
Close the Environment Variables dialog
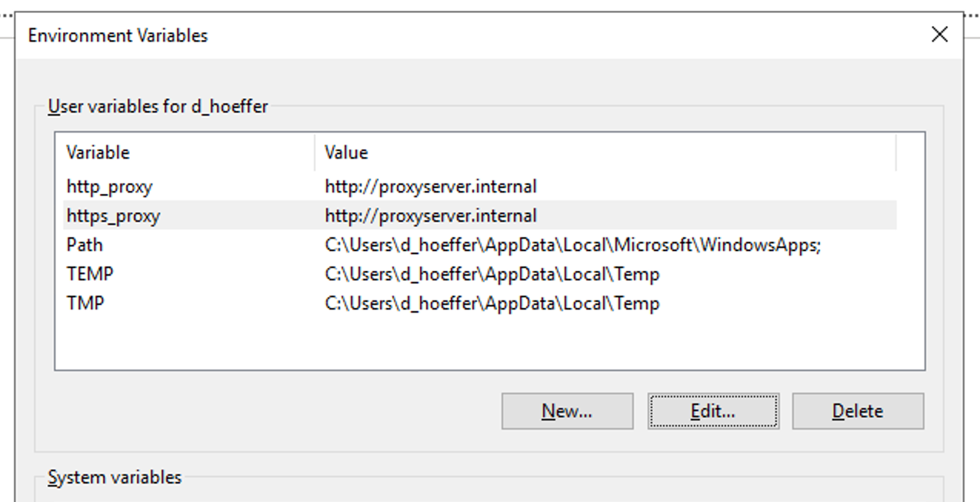click(939, 35)
